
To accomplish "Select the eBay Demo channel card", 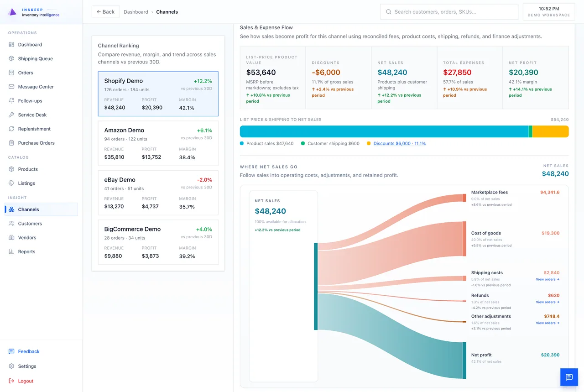I will [x=158, y=193].
